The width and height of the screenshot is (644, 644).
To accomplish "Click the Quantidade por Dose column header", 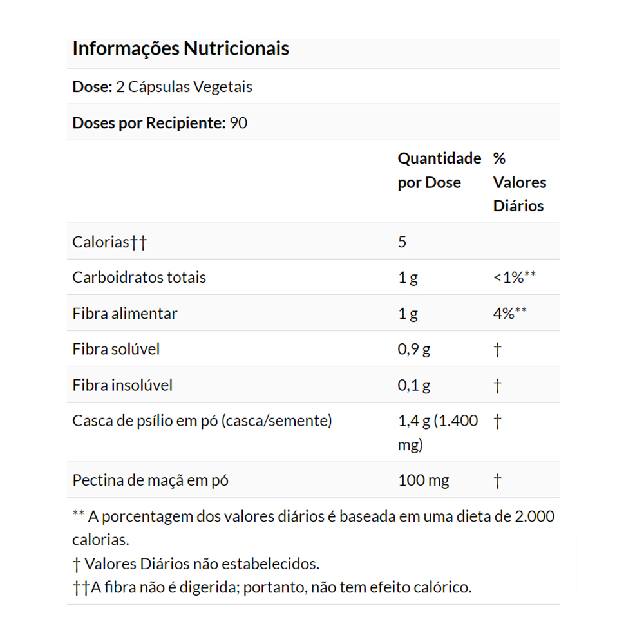I will coord(439,170).
